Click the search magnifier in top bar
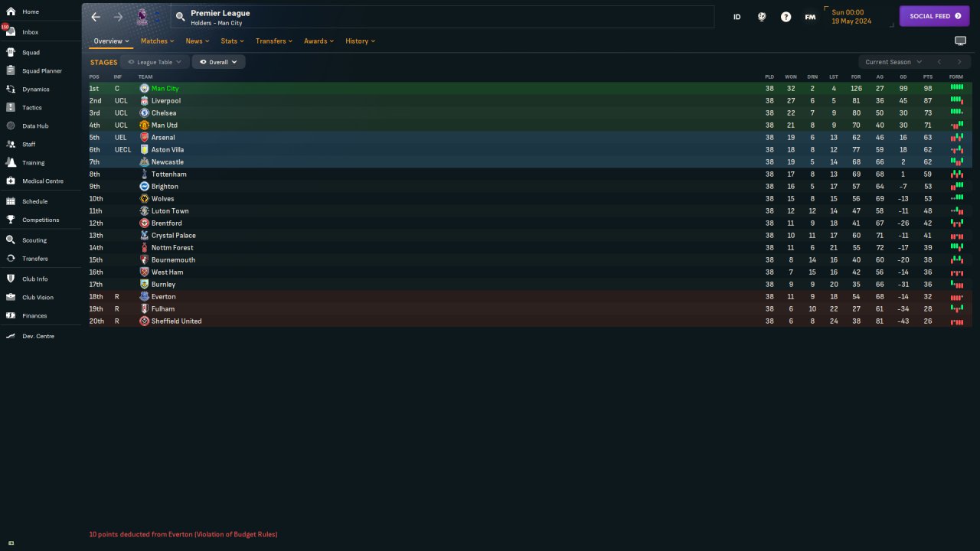Screen dimensions: 980x551 click(180, 16)
